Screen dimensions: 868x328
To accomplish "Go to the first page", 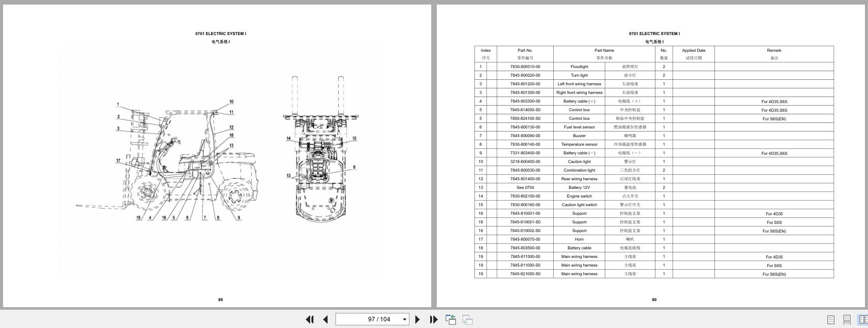I will [309, 319].
